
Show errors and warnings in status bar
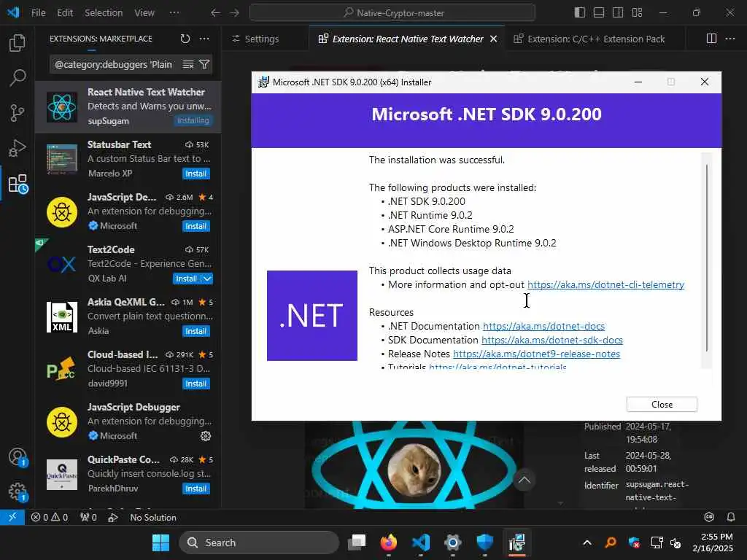(x=50, y=517)
